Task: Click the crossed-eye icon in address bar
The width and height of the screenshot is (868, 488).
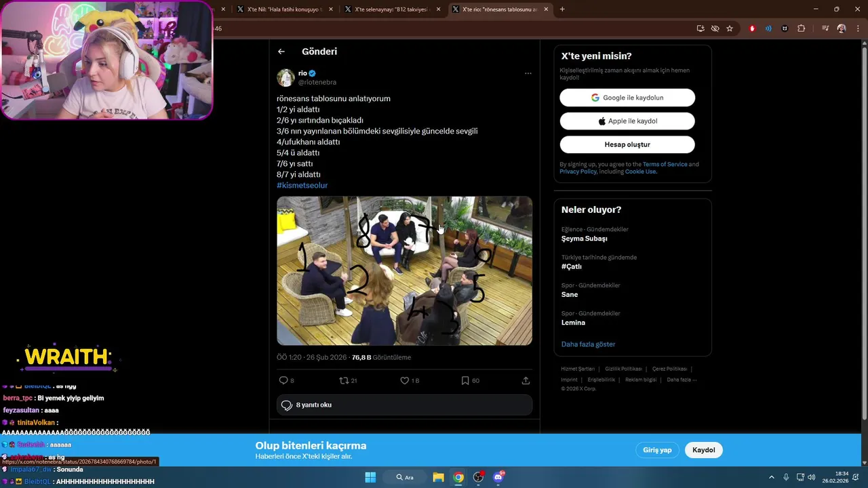Action: pyautogui.click(x=715, y=28)
